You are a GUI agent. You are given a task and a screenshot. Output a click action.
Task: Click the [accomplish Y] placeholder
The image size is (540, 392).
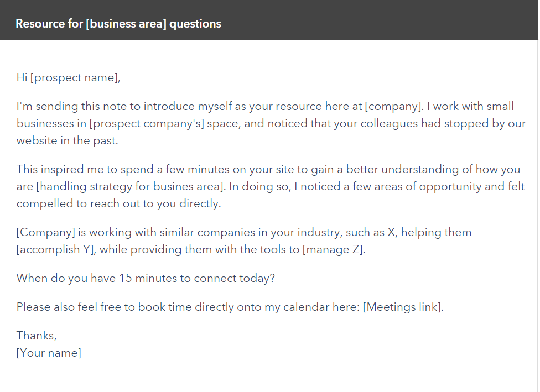(55, 249)
